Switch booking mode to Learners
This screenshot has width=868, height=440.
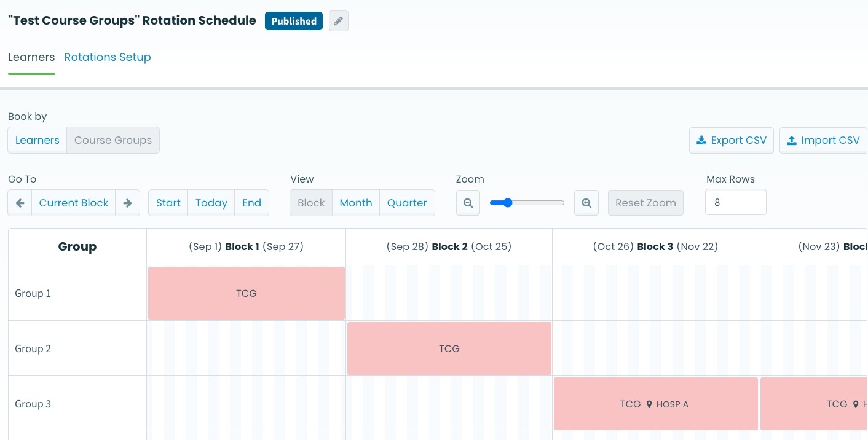(37, 140)
